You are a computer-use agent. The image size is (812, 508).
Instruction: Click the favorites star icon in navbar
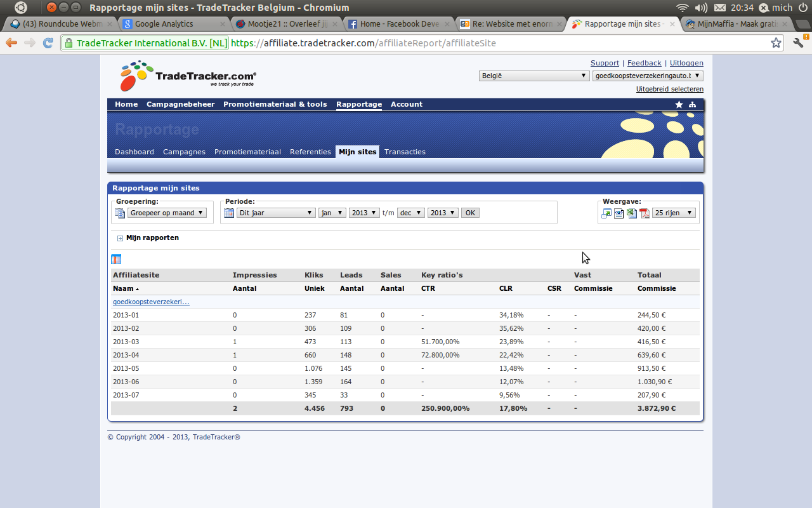coord(679,104)
